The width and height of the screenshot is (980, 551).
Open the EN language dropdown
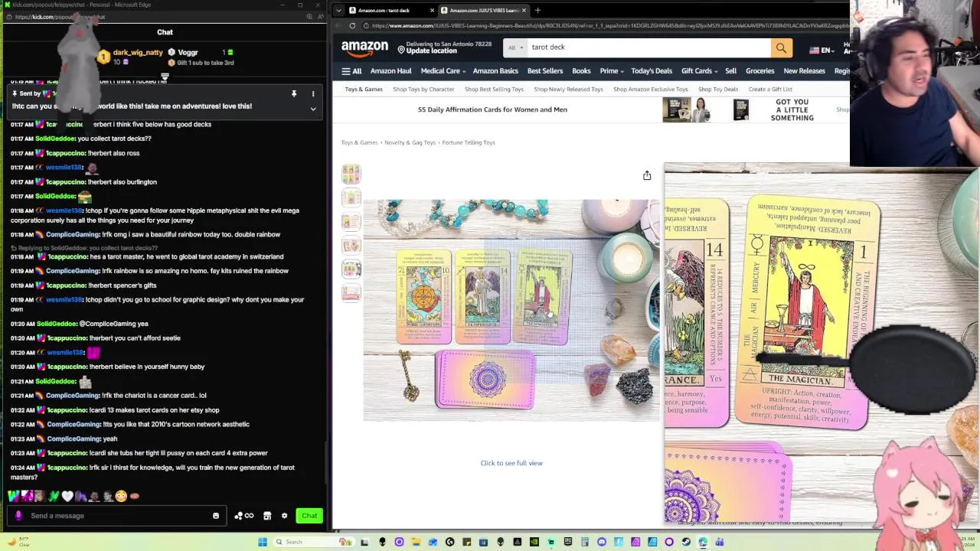click(822, 51)
